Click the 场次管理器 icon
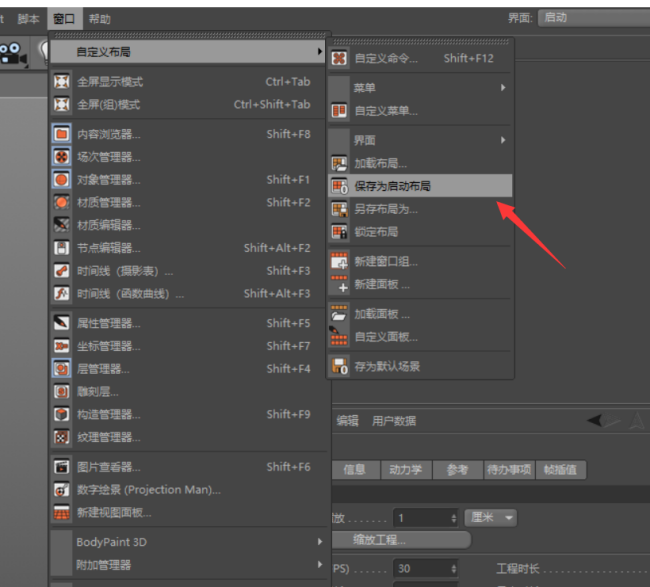 61,157
